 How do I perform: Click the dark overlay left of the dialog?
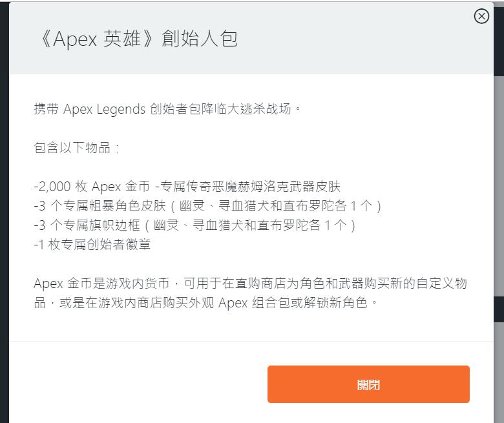point(4,194)
